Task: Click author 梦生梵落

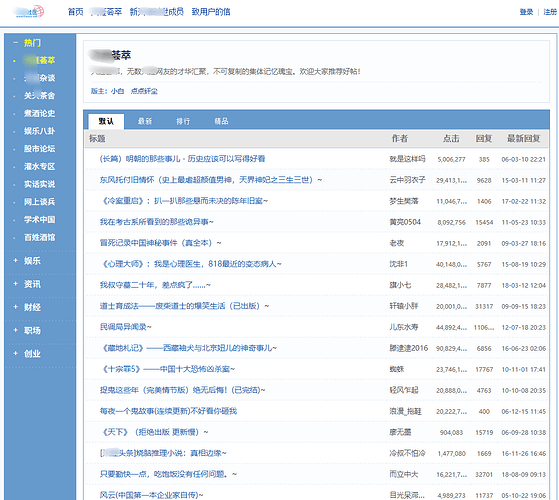Action: [x=404, y=201]
